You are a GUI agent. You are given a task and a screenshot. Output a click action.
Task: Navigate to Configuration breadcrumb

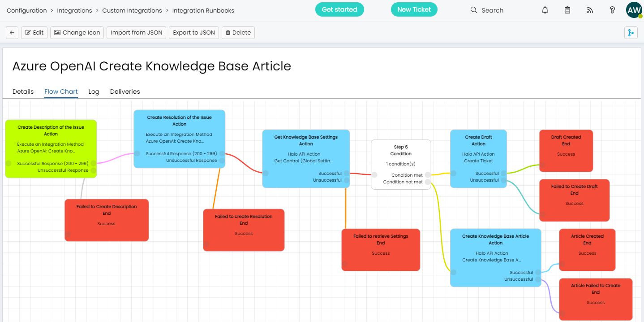[x=27, y=10]
